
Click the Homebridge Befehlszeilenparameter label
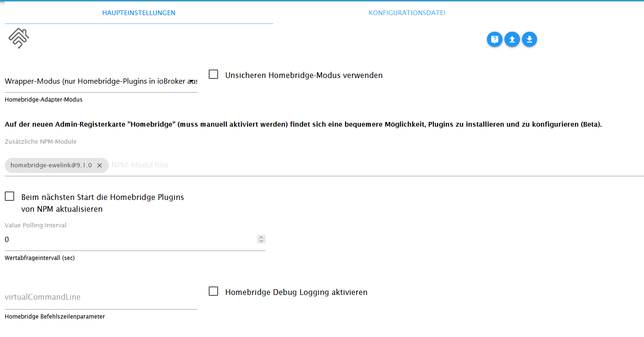(55, 317)
